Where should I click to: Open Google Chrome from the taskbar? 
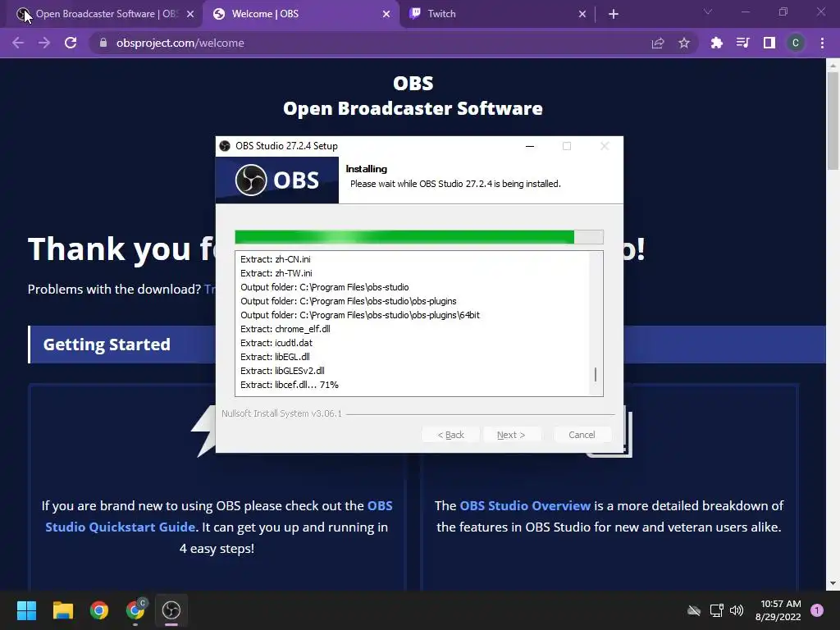coord(99,610)
